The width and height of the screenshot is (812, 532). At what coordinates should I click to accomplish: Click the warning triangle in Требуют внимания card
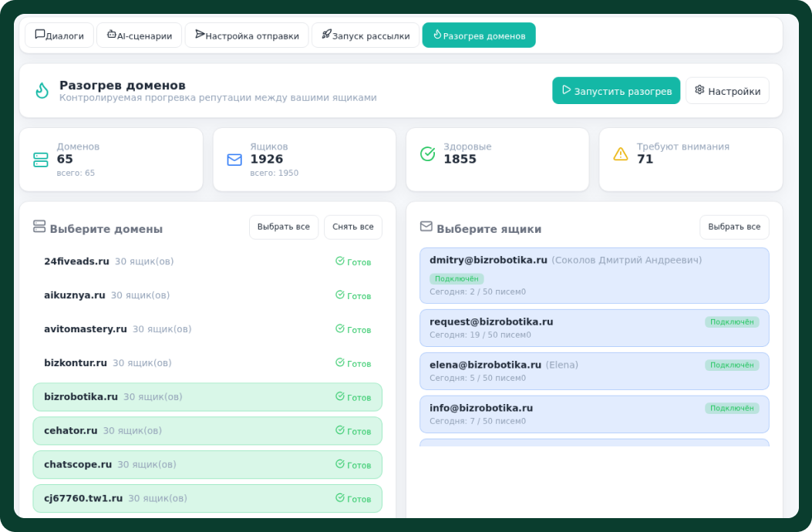(621, 154)
